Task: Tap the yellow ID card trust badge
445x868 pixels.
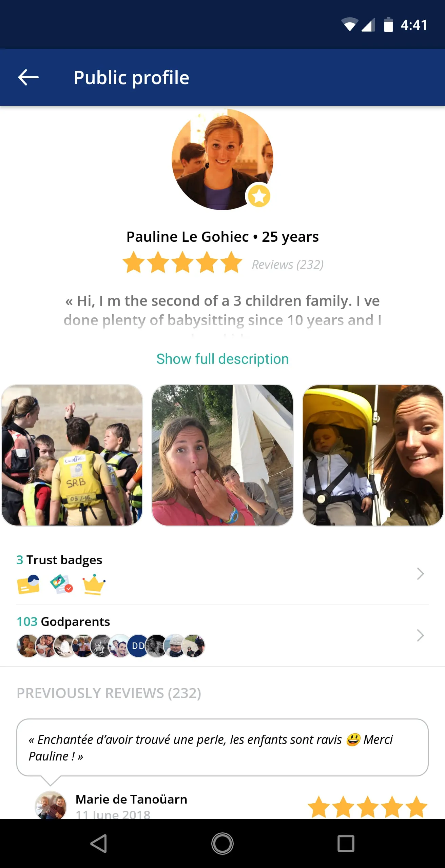Action: coord(28,584)
